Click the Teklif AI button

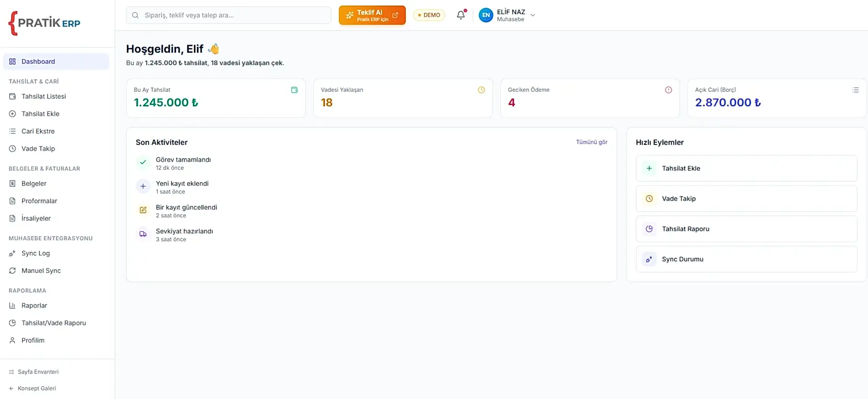tap(372, 15)
